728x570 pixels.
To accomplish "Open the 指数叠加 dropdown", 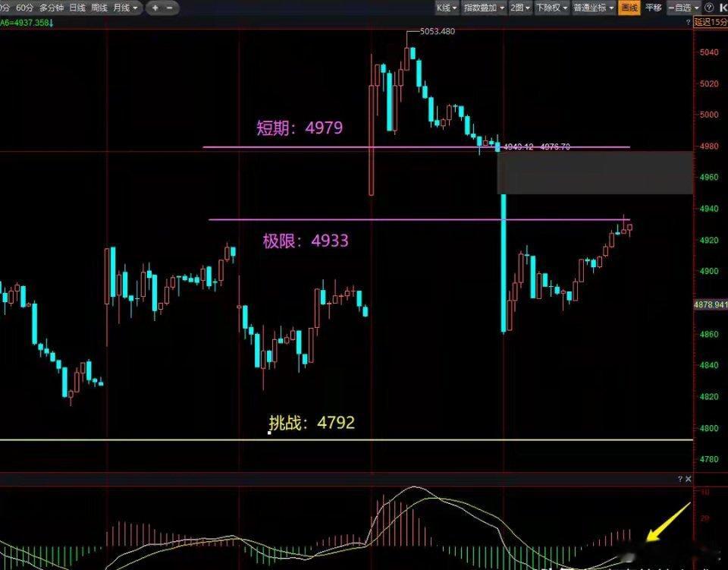I will (484, 8).
